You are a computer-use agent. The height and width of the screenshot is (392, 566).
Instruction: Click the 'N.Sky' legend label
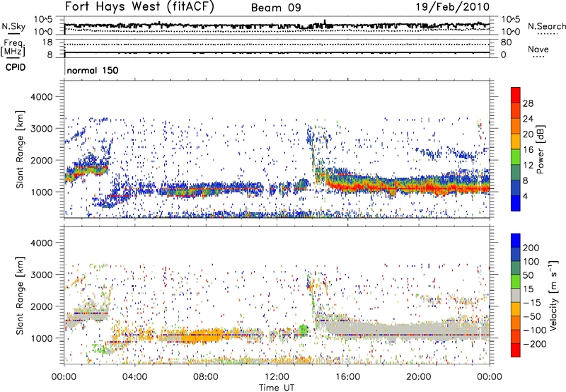click(x=13, y=26)
